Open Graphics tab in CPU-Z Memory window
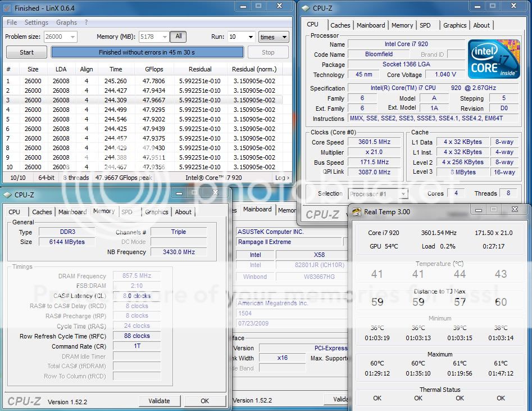The width and height of the screenshot is (532, 411). [156, 212]
